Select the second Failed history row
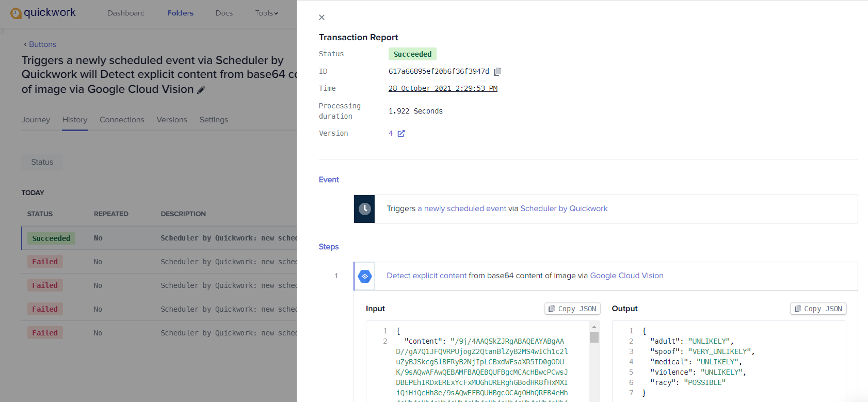The height and width of the screenshot is (402, 868). (x=159, y=285)
